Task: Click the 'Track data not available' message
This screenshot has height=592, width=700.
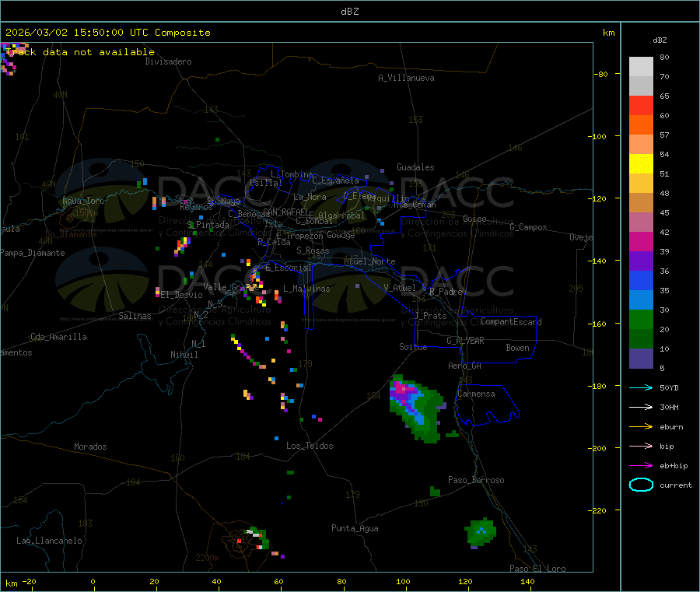Action: (80, 52)
